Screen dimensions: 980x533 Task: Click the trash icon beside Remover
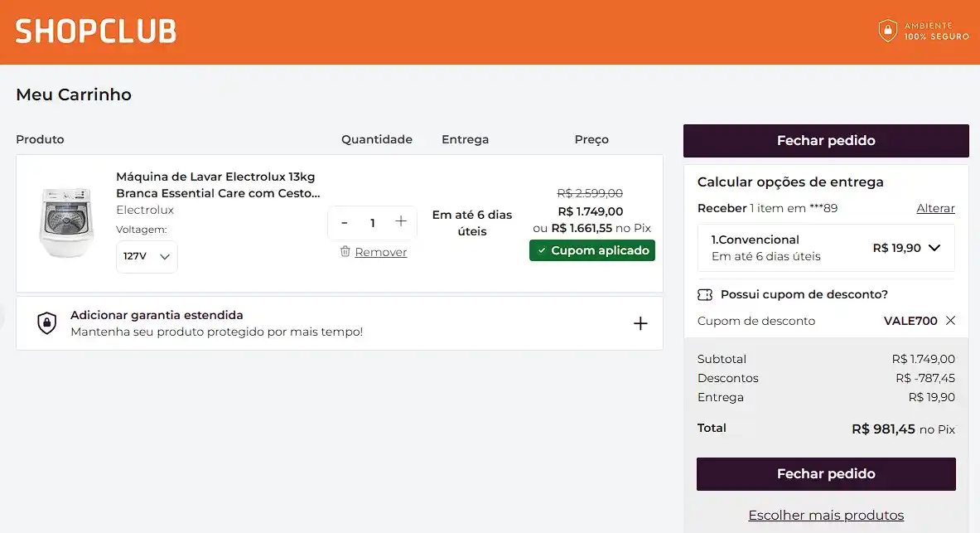pos(345,251)
